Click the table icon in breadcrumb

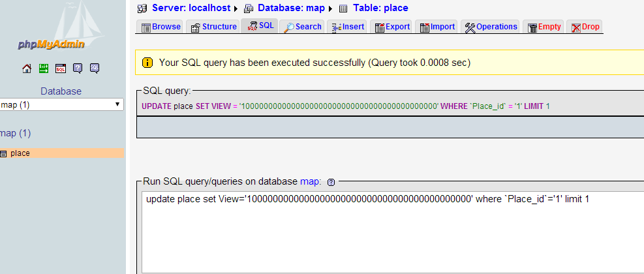pos(343,8)
